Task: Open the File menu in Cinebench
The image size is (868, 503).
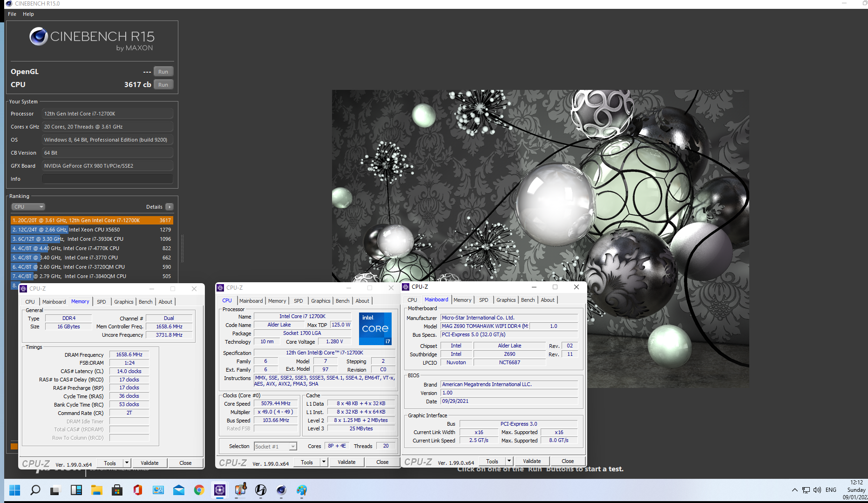Action: pyautogui.click(x=12, y=14)
